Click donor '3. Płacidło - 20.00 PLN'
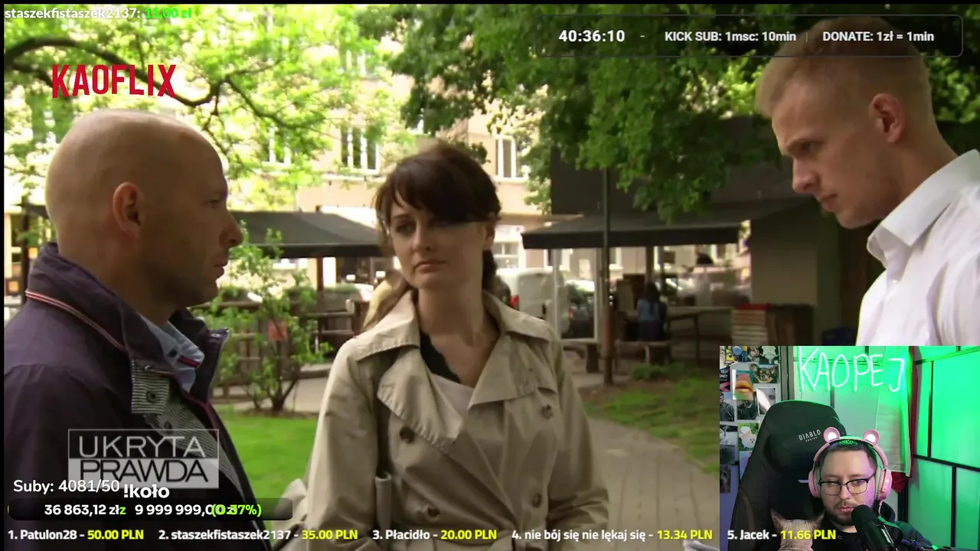980x551 pixels. click(x=434, y=535)
